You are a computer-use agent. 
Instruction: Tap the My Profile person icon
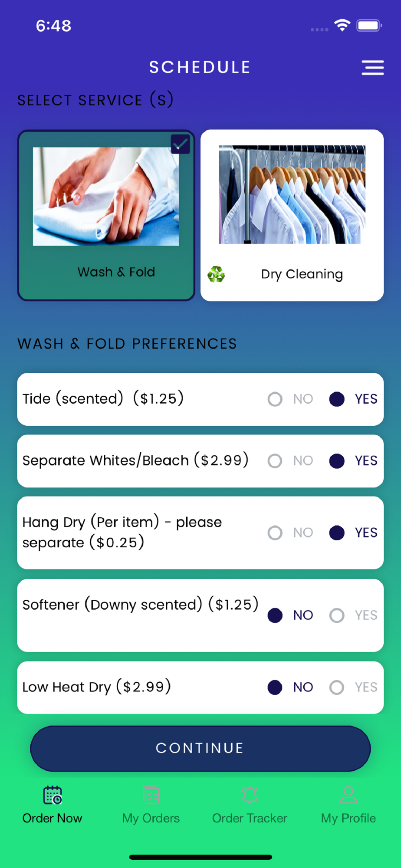[348, 795]
